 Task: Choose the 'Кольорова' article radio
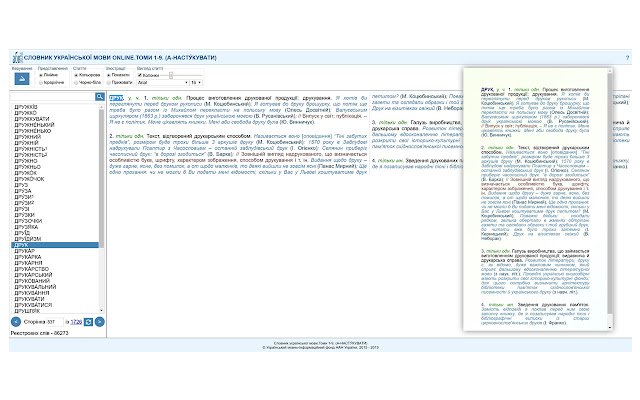point(76,76)
